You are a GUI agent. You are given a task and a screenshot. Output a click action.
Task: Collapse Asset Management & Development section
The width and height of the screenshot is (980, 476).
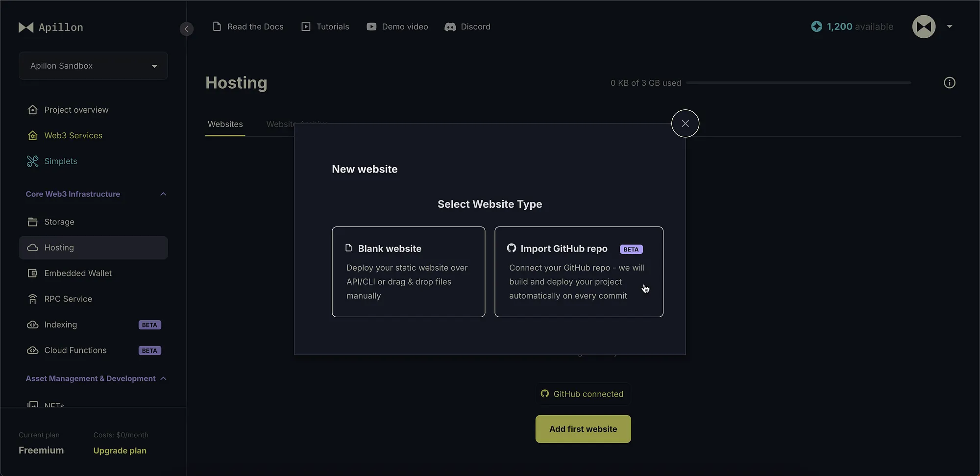pos(163,378)
